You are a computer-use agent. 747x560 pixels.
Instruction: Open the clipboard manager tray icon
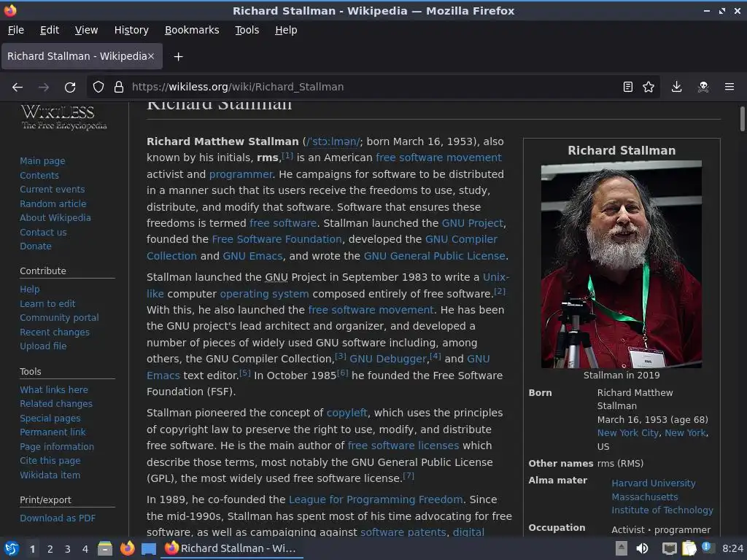689,548
